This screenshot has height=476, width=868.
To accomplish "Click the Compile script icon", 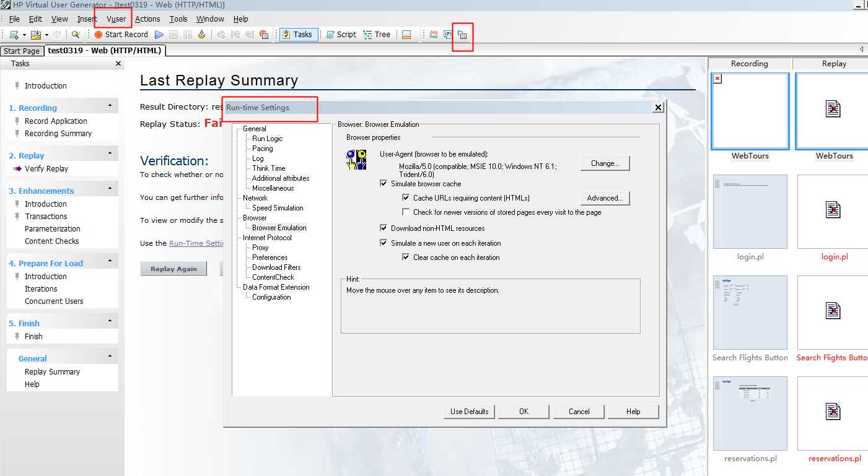I will [x=201, y=35].
